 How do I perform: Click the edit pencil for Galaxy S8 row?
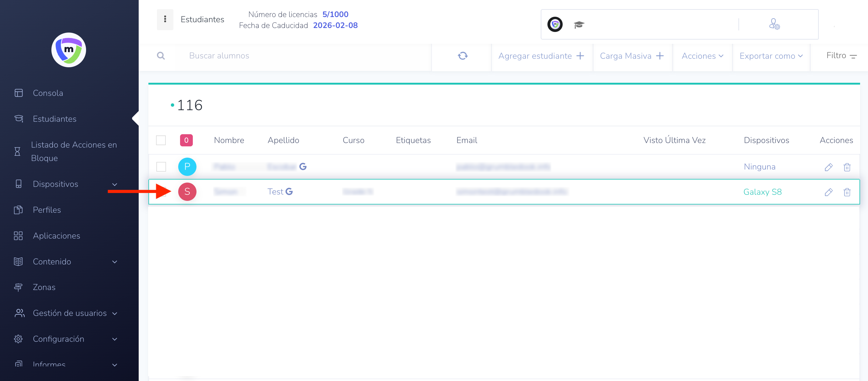click(x=828, y=192)
